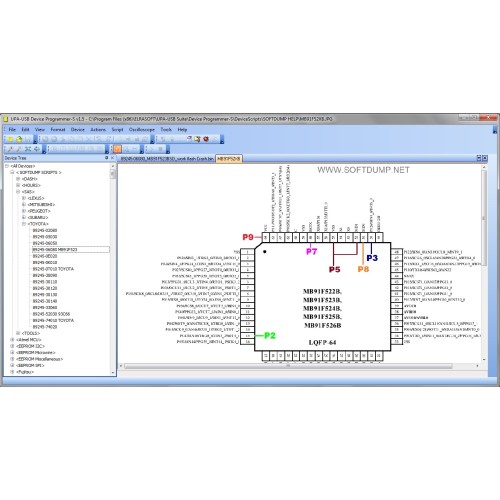The image size is (500, 500).
Task: Open the Device menu
Action: (78, 129)
